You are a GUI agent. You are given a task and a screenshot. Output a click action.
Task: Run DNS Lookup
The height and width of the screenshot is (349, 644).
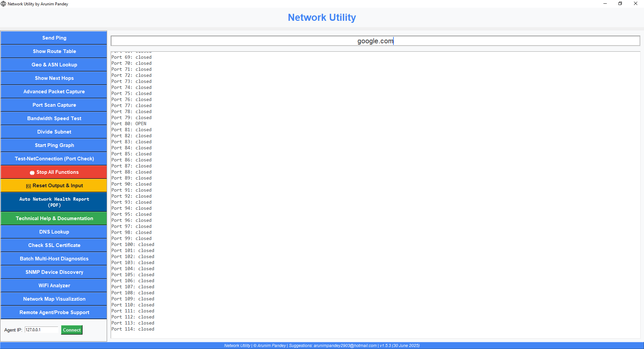(x=54, y=232)
